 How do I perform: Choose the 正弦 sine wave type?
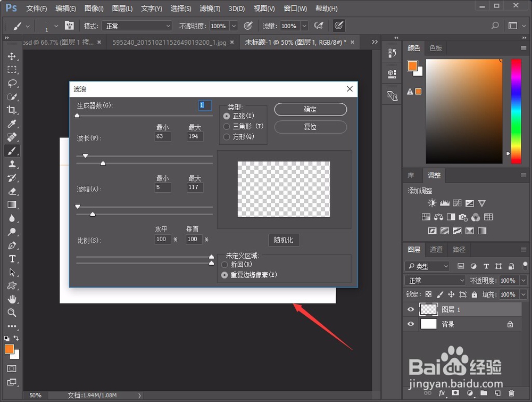pyautogui.click(x=226, y=116)
